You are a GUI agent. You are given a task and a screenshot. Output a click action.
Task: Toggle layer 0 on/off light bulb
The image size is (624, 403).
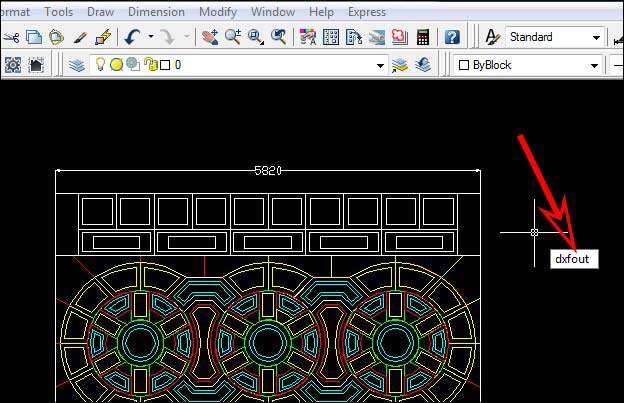pyautogui.click(x=100, y=64)
